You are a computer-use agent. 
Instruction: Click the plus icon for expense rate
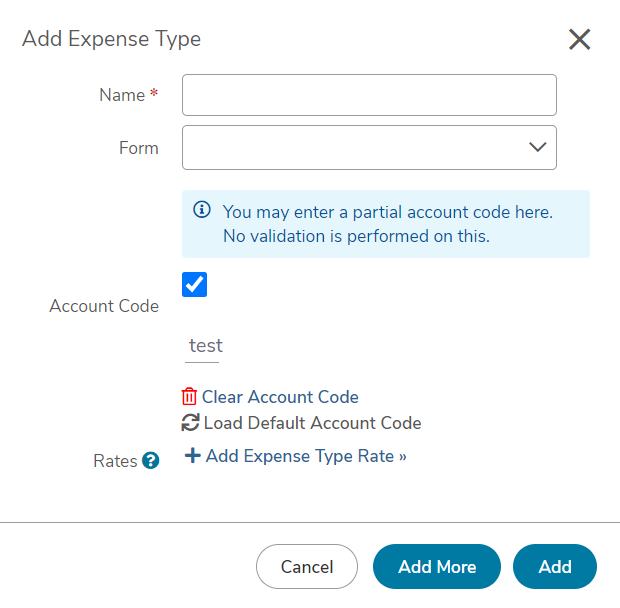coord(193,455)
